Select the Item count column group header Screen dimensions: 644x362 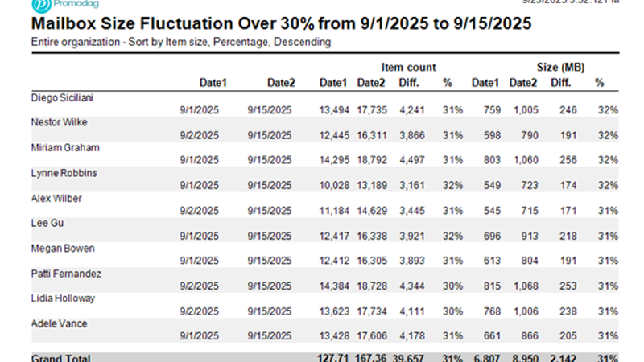point(409,67)
